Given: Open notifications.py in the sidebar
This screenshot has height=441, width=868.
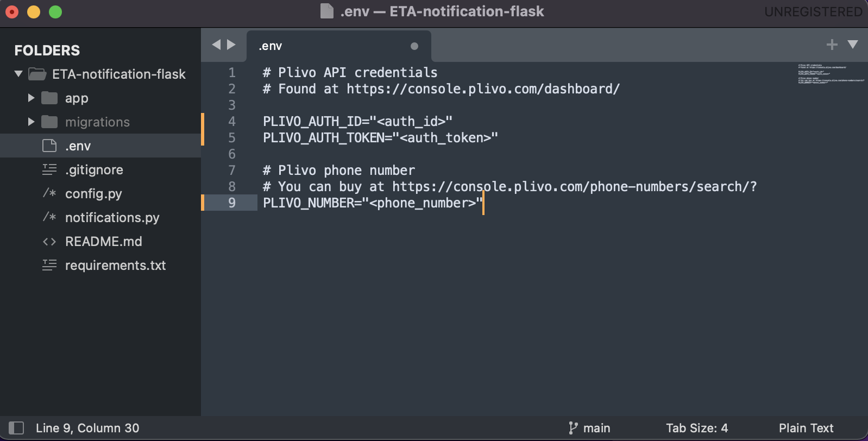Looking at the screenshot, I should pos(112,218).
